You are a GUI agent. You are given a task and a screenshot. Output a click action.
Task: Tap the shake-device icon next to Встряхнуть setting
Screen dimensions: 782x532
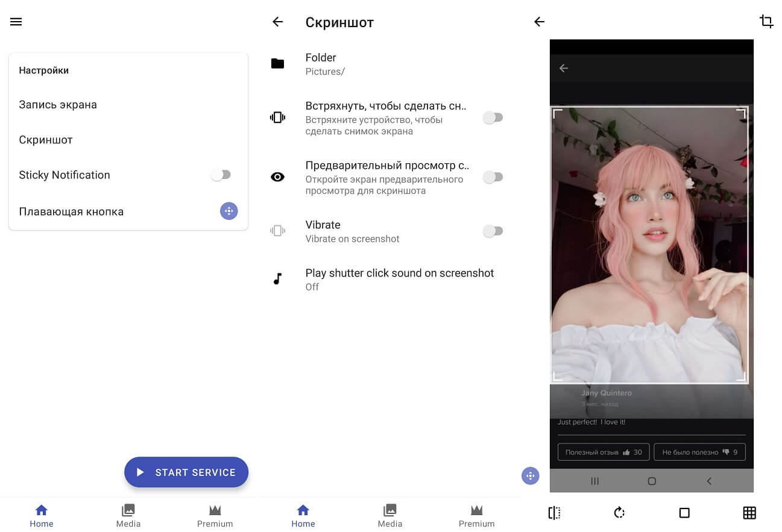[277, 117]
